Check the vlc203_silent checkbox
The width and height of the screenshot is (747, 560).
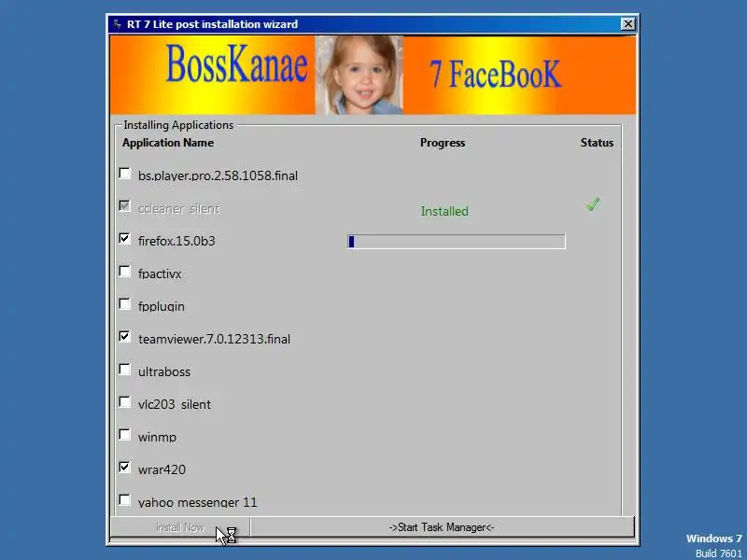tap(125, 402)
